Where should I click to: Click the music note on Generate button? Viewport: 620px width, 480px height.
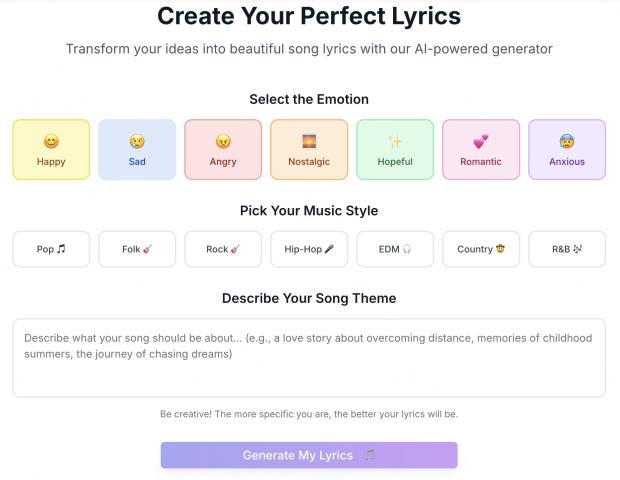[x=370, y=455]
